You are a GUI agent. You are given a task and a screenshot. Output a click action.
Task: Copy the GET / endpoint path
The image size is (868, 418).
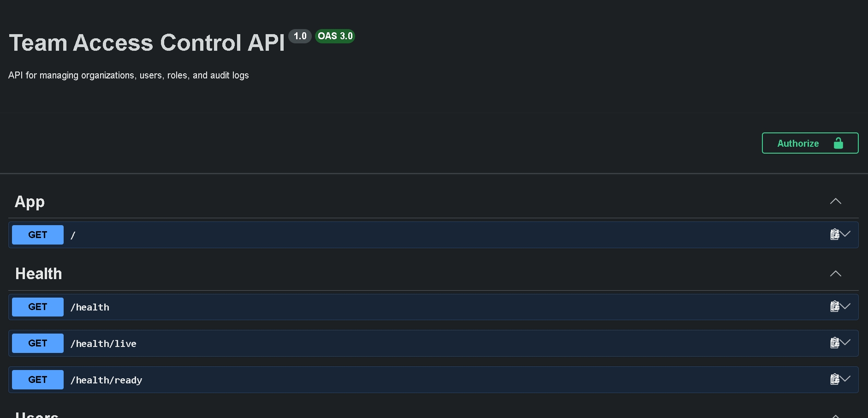coord(834,234)
